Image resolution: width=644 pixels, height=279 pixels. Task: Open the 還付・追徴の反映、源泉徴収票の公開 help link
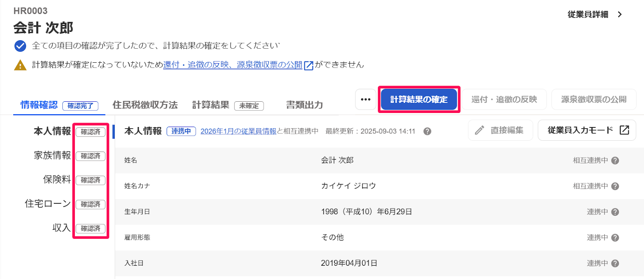tap(233, 65)
